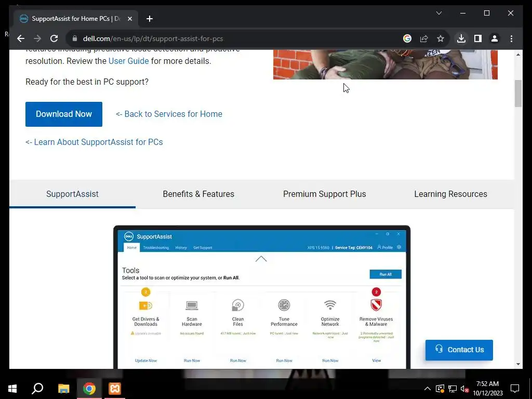Click the muted volume tray icon
532x399 pixels.
pos(464,389)
